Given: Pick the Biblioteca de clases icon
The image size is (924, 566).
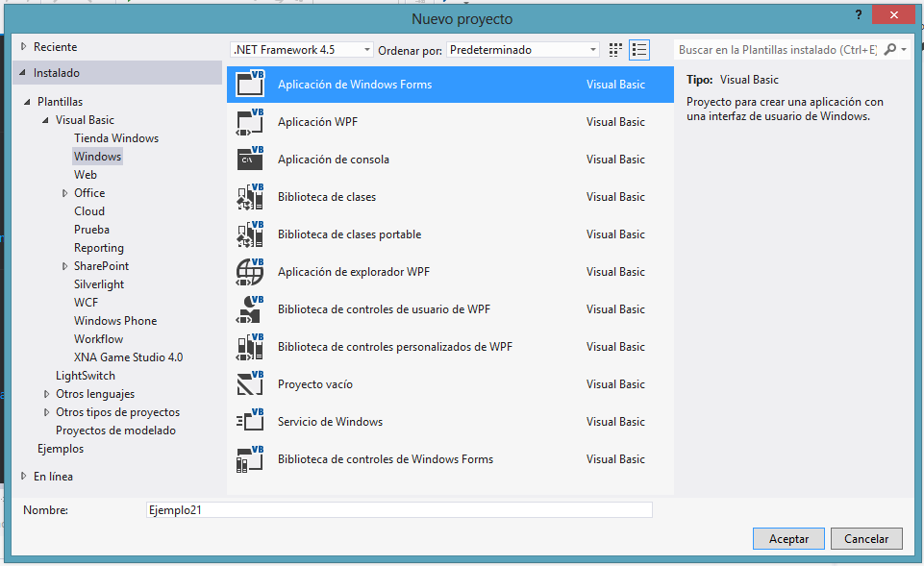Looking at the screenshot, I should coord(250,197).
